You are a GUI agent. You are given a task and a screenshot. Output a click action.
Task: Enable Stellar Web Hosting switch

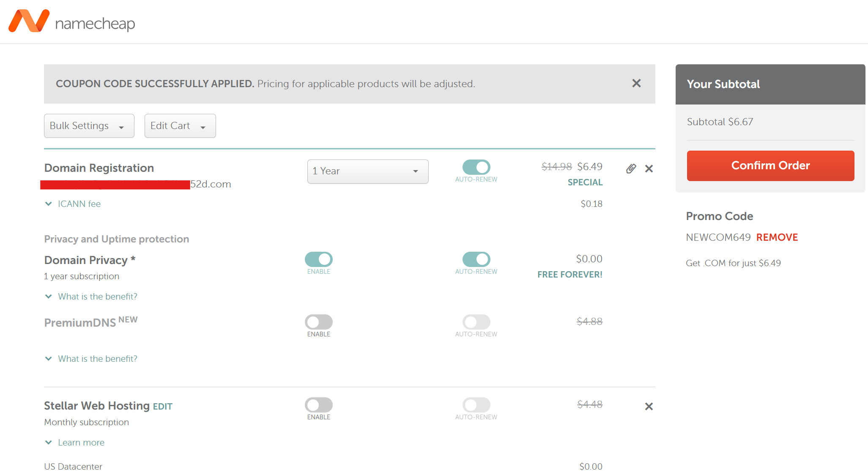tap(319, 405)
